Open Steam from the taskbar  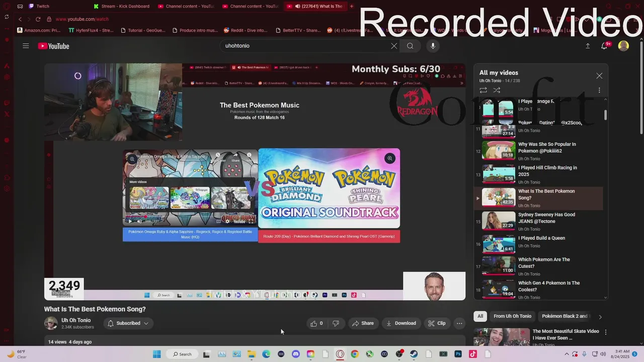[414, 354]
